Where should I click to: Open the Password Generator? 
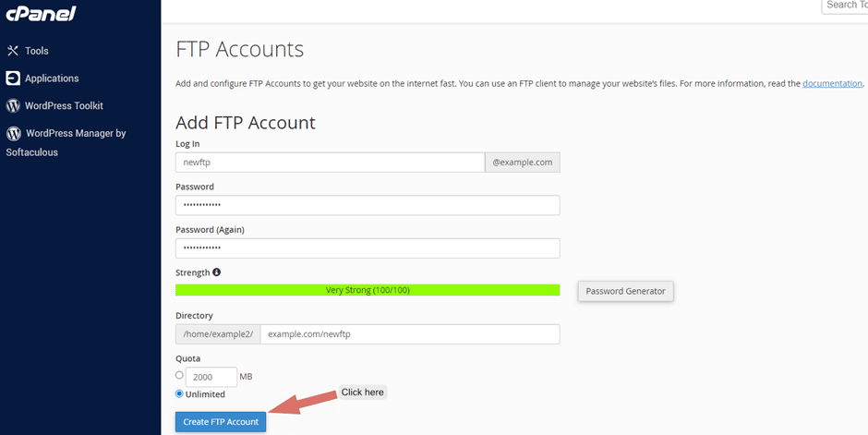(625, 291)
